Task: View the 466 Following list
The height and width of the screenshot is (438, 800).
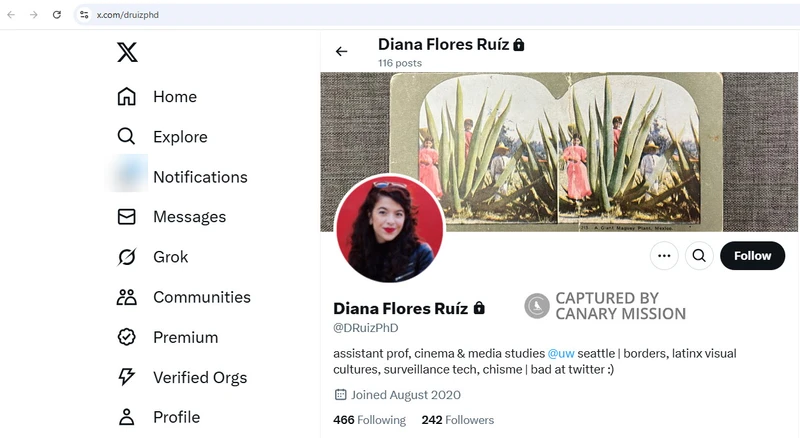Action: pos(369,420)
